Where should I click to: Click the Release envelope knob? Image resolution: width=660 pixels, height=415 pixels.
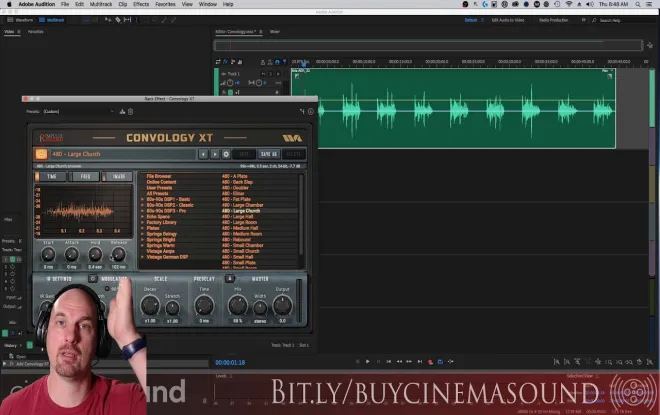point(118,254)
